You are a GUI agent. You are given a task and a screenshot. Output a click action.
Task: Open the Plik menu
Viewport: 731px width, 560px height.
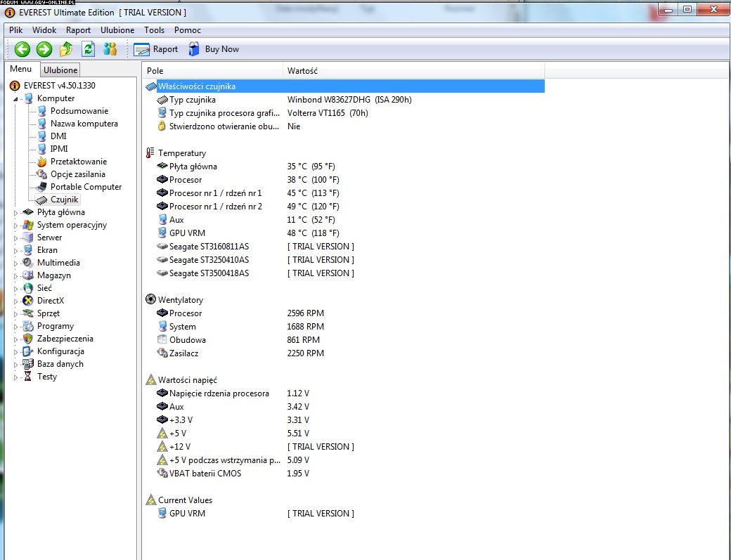click(16, 30)
